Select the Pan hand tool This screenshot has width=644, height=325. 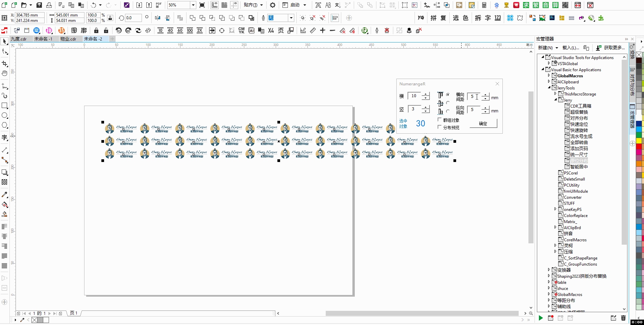coord(5,73)
